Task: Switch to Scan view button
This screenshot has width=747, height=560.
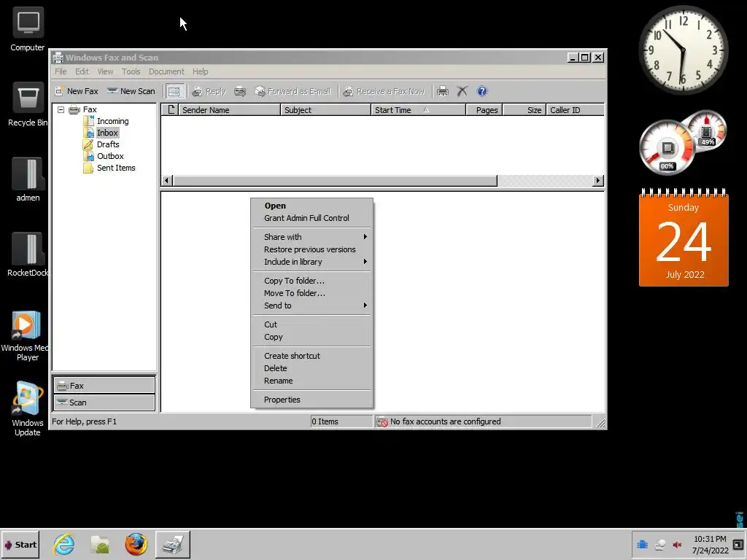Action: (x=104, y=402)
